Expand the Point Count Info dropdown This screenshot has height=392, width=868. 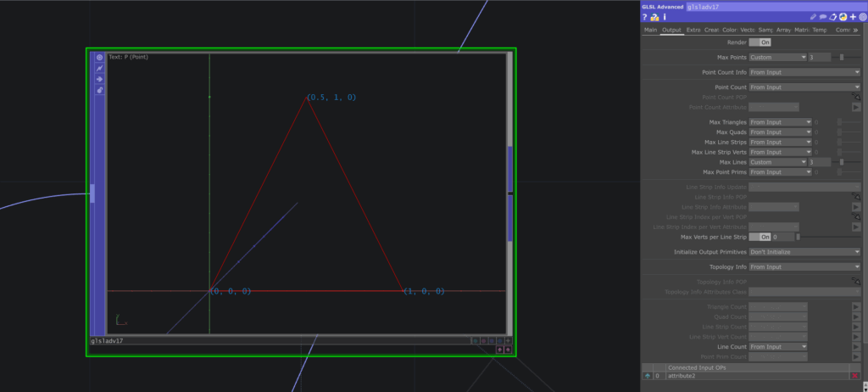point(804,72)
